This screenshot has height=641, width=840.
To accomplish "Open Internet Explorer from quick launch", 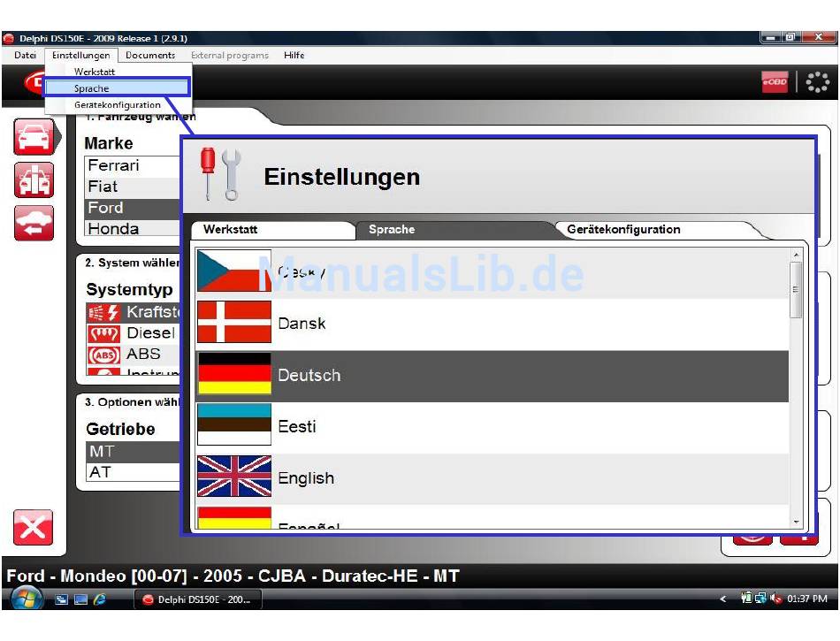I will (100, 599).
